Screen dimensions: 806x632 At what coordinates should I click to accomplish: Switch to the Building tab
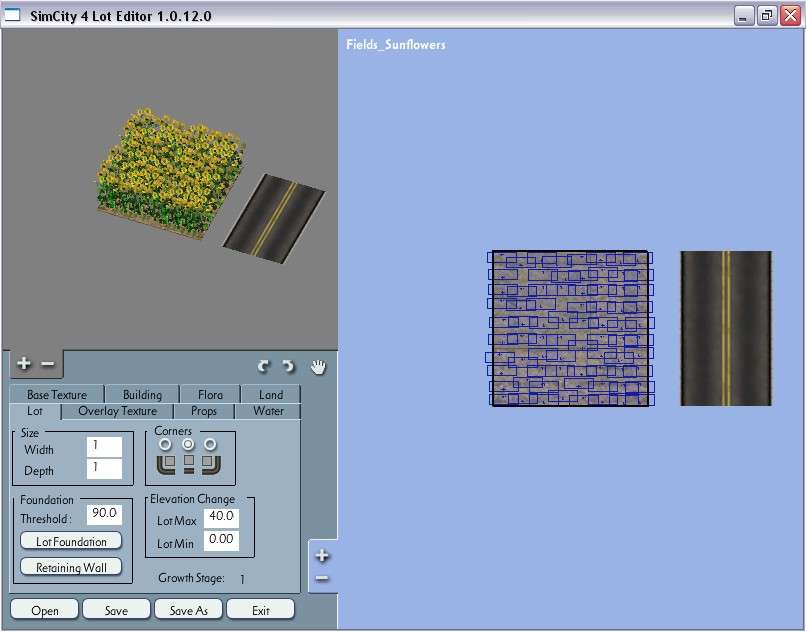(142, 394)
